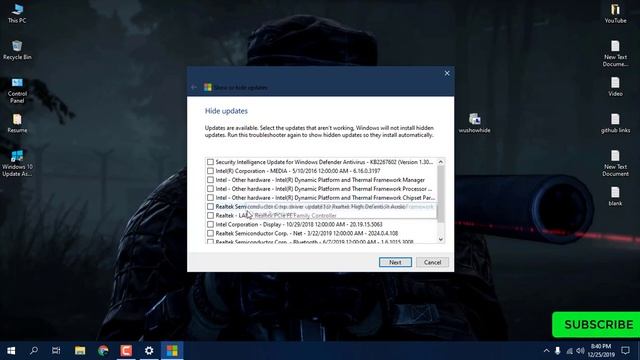Open the Camtasia taskbar icon
640x360 pixels.
click(126, 351)
